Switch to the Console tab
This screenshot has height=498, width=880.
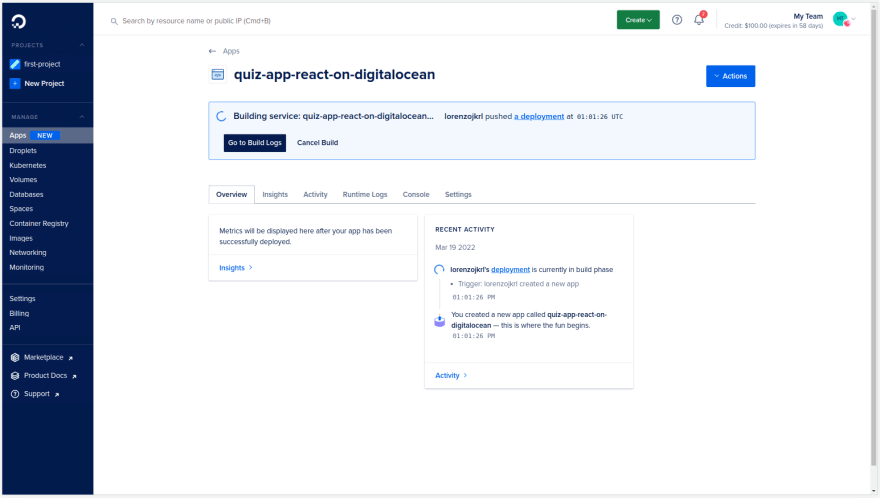(x=416, y=194)
